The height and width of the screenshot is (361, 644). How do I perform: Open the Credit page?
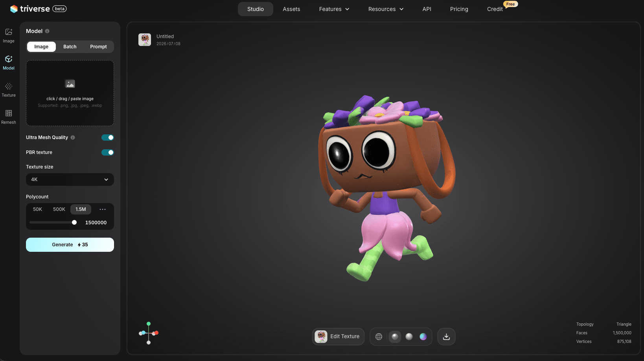tap(495, 9)
